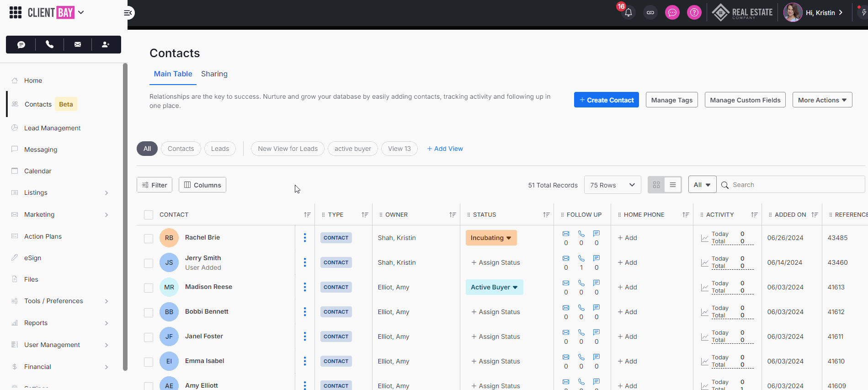The width and height of the screenshot is (868, 390).
Task: Open the Incubating status dropdown for Rachel Brie
Action: (x=491, y=238)
